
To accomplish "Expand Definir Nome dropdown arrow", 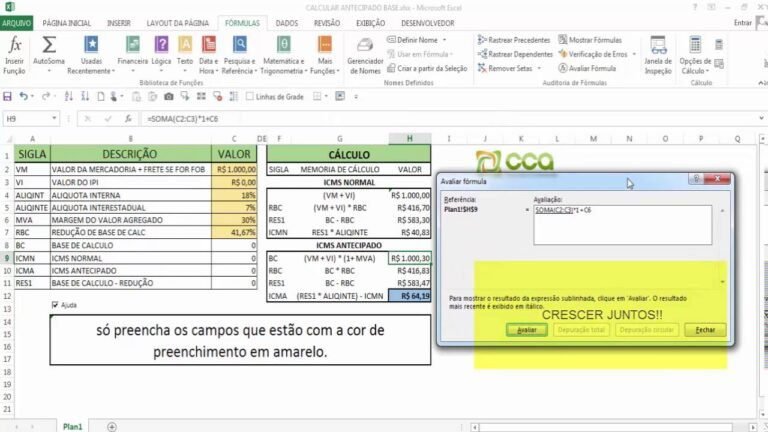I will tap(444, 40).
